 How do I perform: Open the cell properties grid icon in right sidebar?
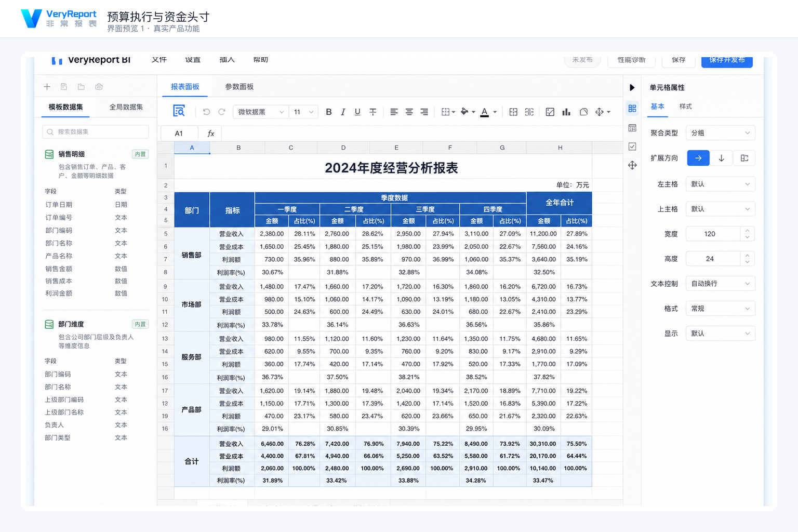coord(632,108)
